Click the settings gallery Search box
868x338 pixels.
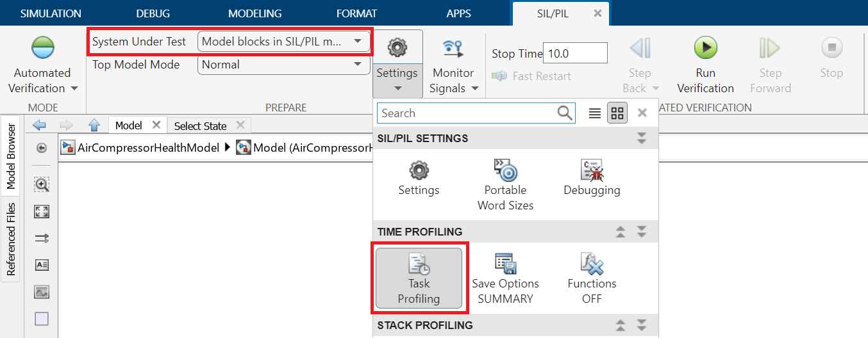pos(468,113)
